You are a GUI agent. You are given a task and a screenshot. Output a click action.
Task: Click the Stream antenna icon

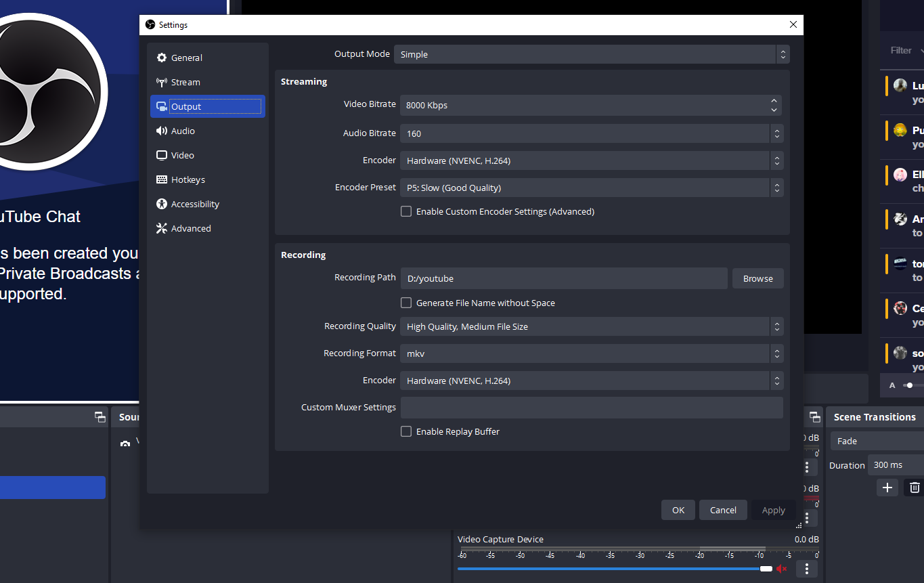[162, 82]
